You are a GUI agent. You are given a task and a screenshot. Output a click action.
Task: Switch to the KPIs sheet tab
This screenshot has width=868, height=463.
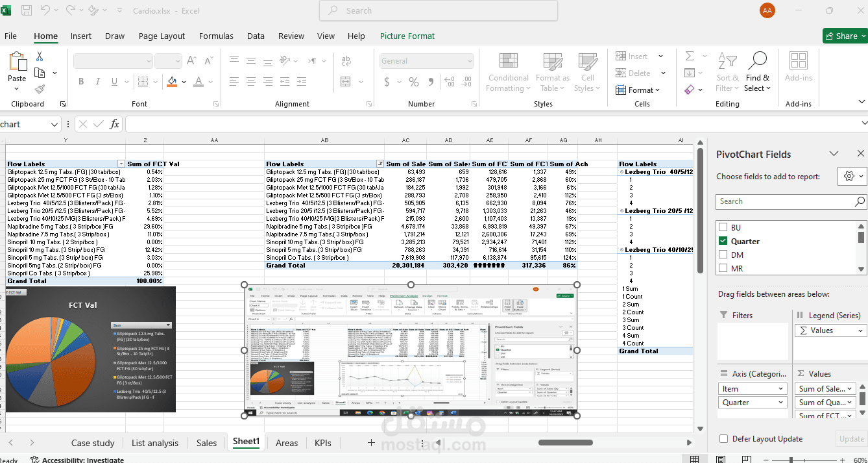(322, 443)
